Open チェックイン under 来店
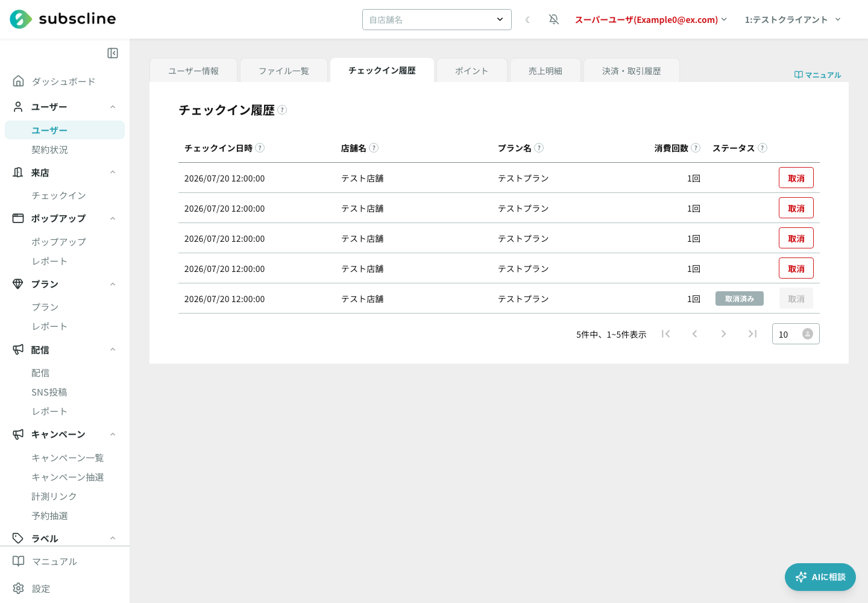This screenshot has width=868, height=603. coord(58,195)
